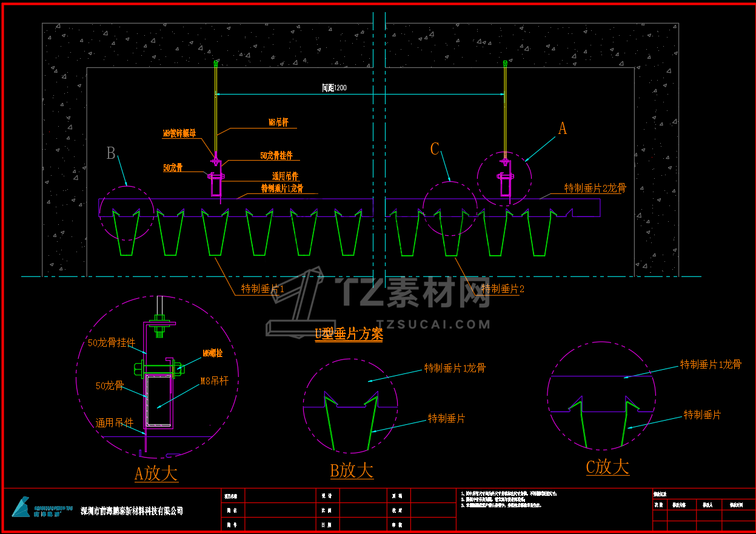Click the detail marker letter B
Image resolution: width=756 pixels, height=534 pixels.
pos(111,153)
